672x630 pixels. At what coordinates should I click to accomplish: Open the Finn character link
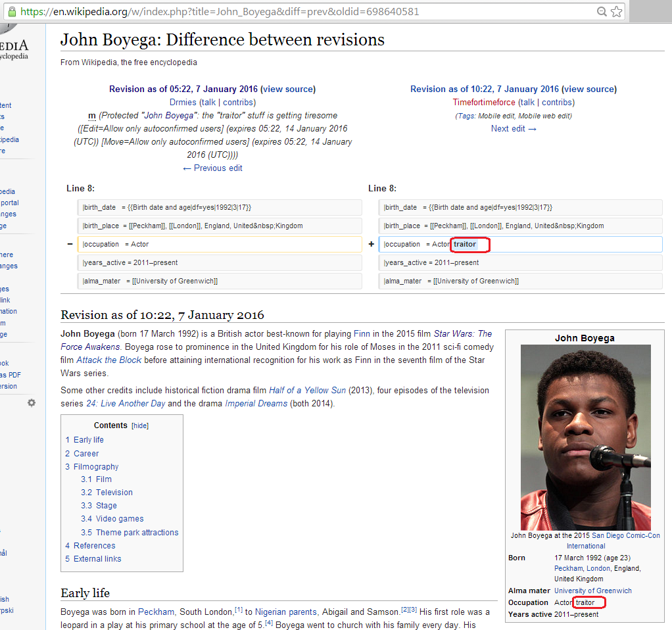pos(362,334)
